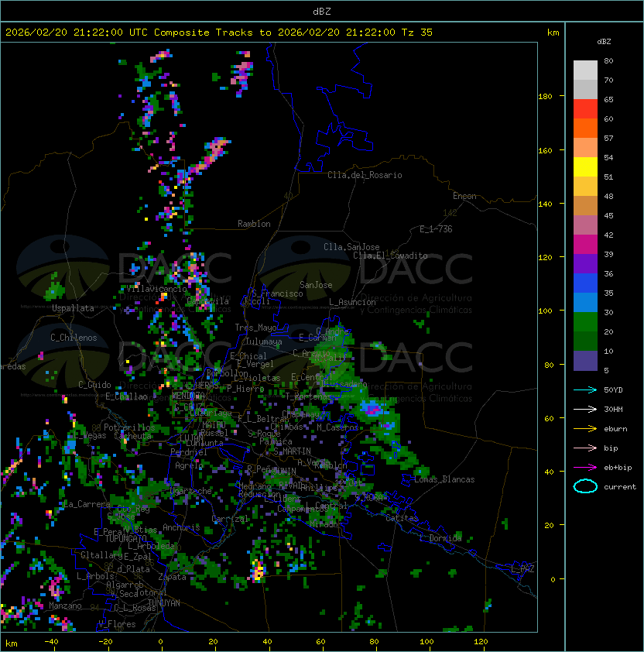Click the yellow eburn arrow legend icon
Screen dimensions: 644x652
[x=585, y=429]
